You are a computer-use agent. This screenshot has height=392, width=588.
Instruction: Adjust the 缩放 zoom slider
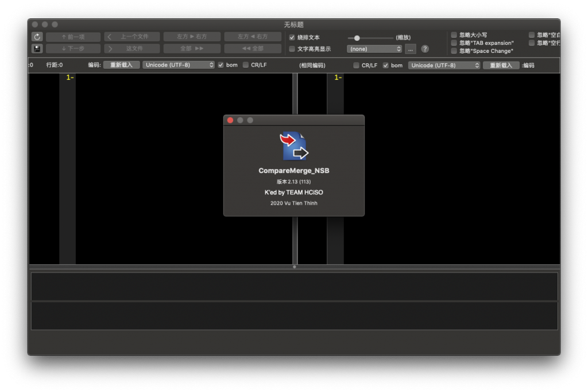[357, 38]
